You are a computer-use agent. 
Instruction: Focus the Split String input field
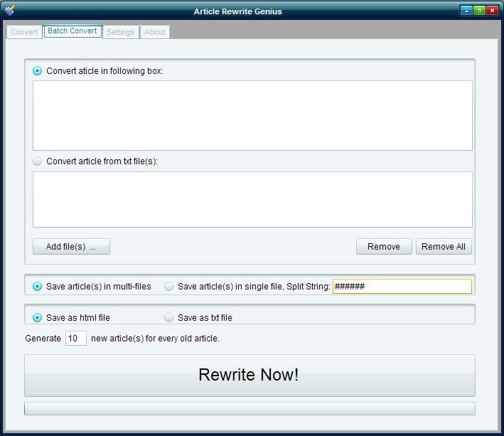402,287
